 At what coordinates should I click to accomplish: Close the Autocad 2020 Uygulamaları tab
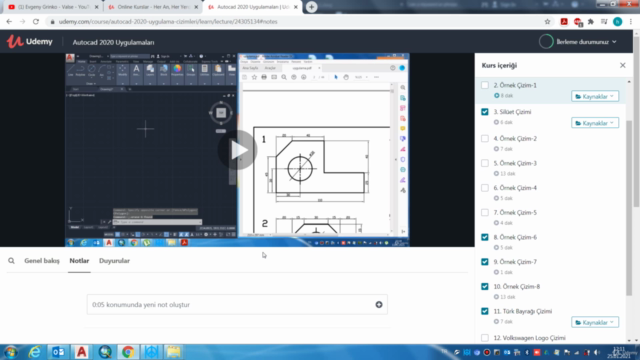point(296,7)
